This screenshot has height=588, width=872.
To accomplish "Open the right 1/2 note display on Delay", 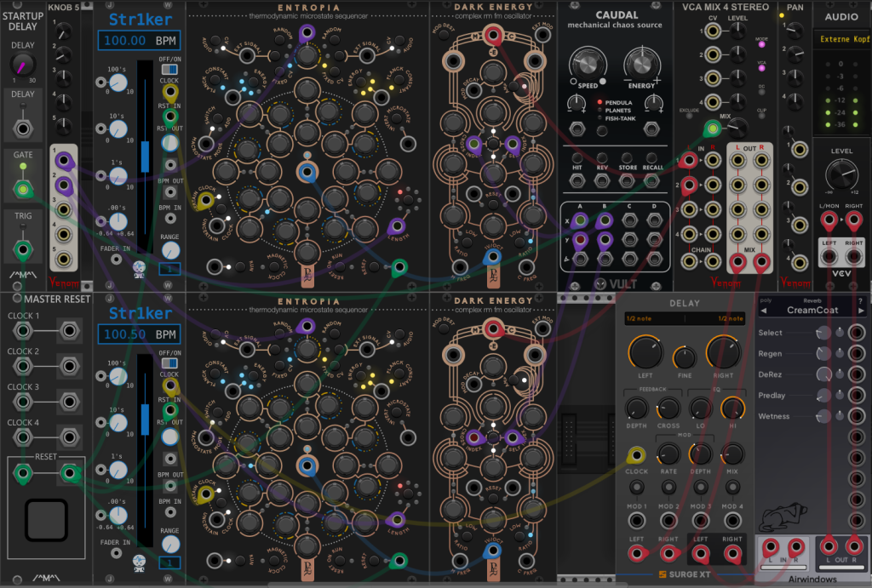I will click(714, 318).
